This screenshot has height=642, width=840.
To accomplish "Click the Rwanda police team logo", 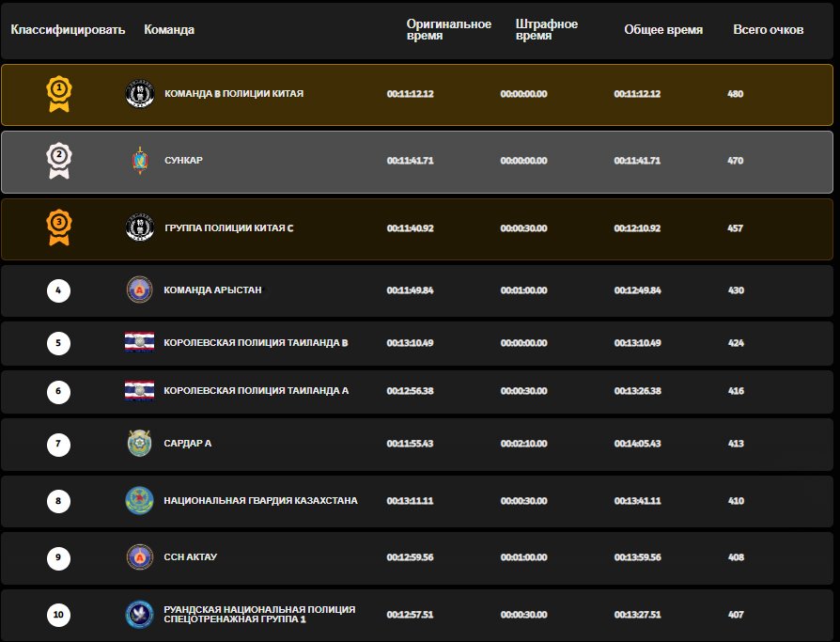I will tap(139, 615).
